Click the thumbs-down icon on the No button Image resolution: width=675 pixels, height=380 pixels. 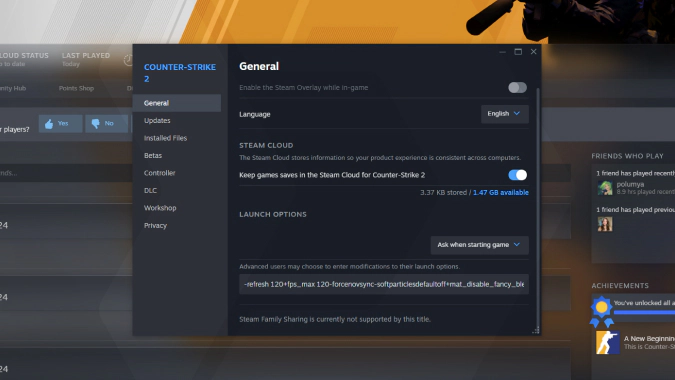[x=96, y=124]
